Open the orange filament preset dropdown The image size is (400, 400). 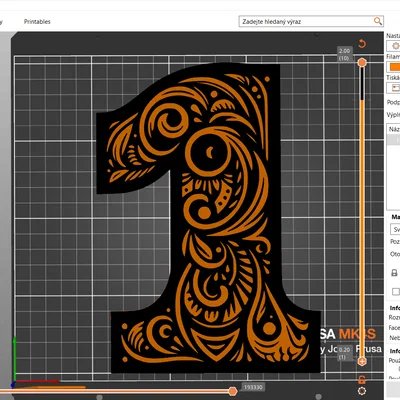(393, 67)
